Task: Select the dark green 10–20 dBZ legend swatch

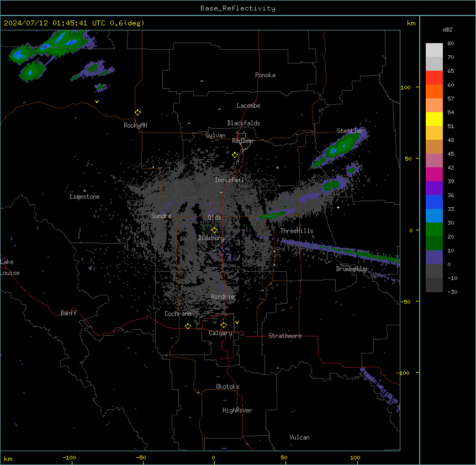Action: [434, 244]
